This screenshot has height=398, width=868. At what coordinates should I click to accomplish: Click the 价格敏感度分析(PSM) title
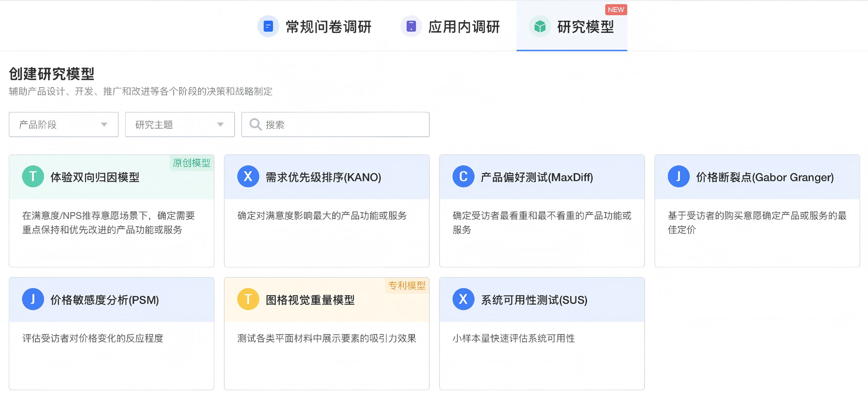[105, 300]
